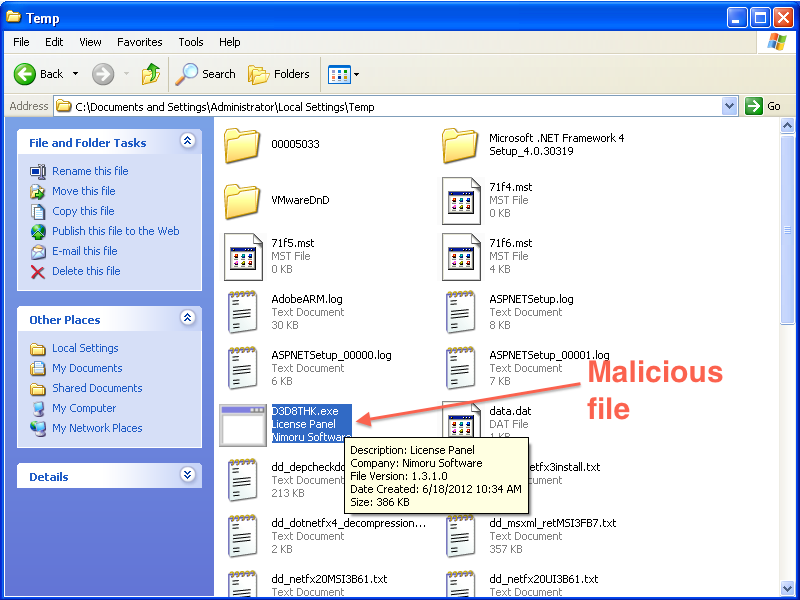Collapse the File and Folder Tasks panel
The image size is (800, 600).
coord(187,142)
